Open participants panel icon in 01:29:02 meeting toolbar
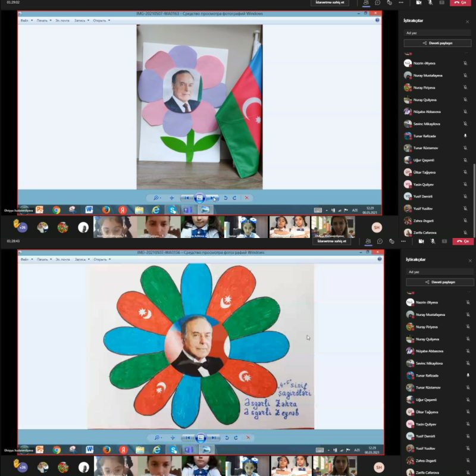The image size is (476, 476). pos(366,2)
